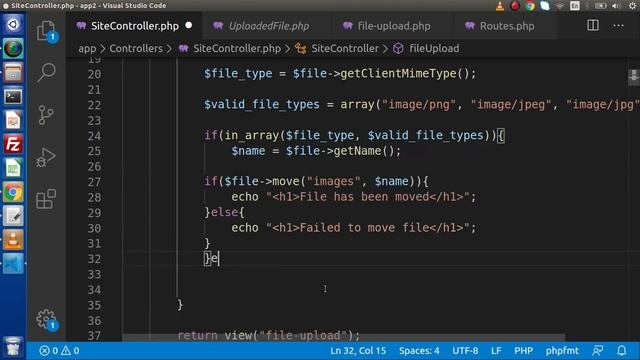Open the fileUpload method breadcrumb
This screenshot has width=640, height=360.
tap(433, 49)
